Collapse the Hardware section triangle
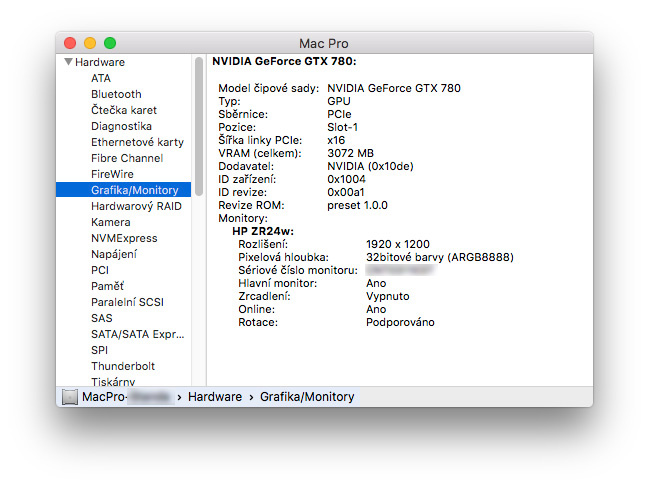Screen dimensions: 649x487 [69, 62]
